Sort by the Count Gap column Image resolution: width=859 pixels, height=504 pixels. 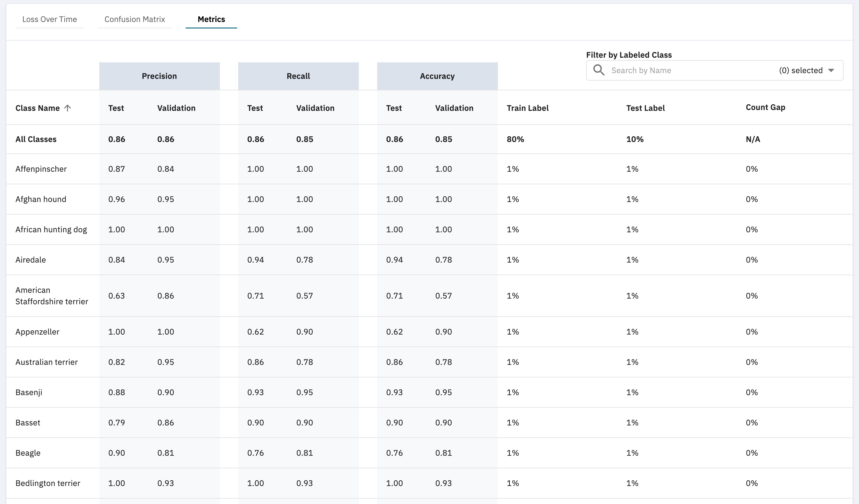[x=765, y=107]
